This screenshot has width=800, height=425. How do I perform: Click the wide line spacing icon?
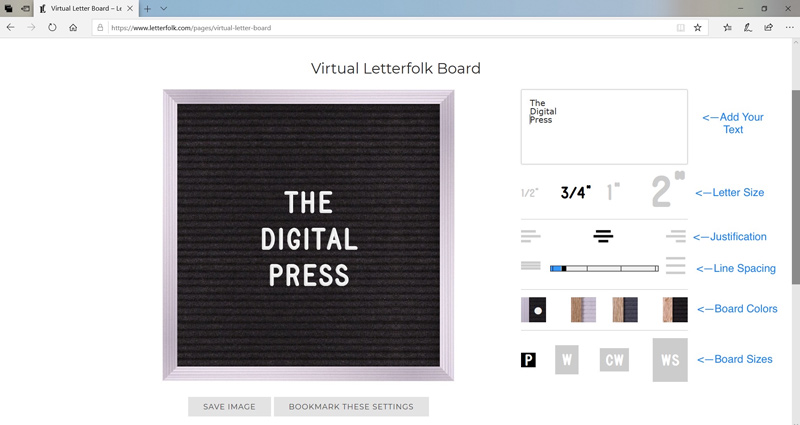point(676,266)
